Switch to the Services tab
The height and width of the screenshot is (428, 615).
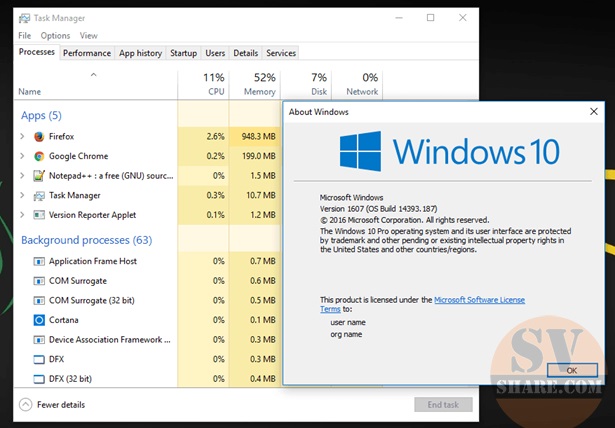click(x=281, y=53)
